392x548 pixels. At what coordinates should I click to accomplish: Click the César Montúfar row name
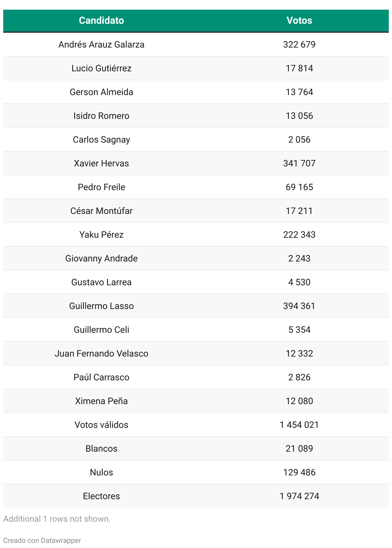(101, 211)
